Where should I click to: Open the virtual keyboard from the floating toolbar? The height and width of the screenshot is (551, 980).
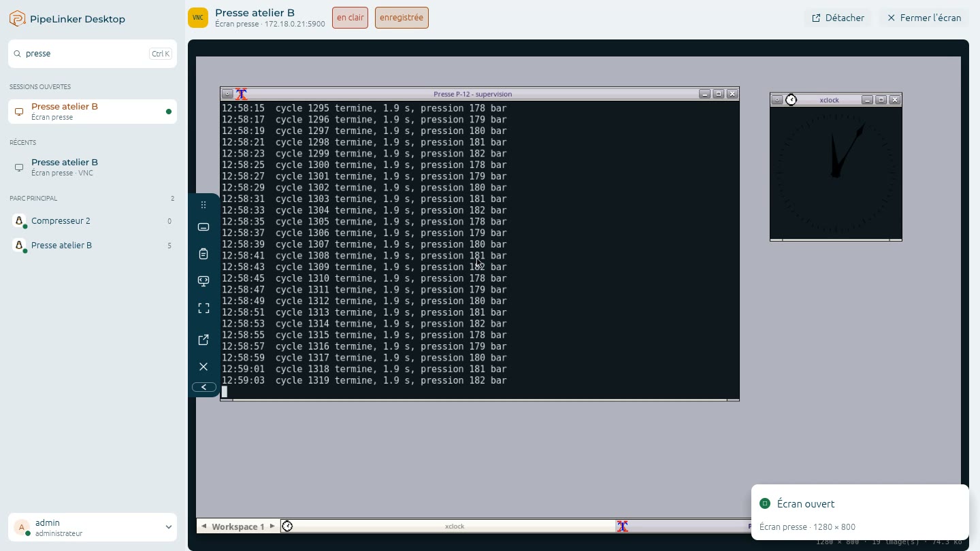[203, 227]
